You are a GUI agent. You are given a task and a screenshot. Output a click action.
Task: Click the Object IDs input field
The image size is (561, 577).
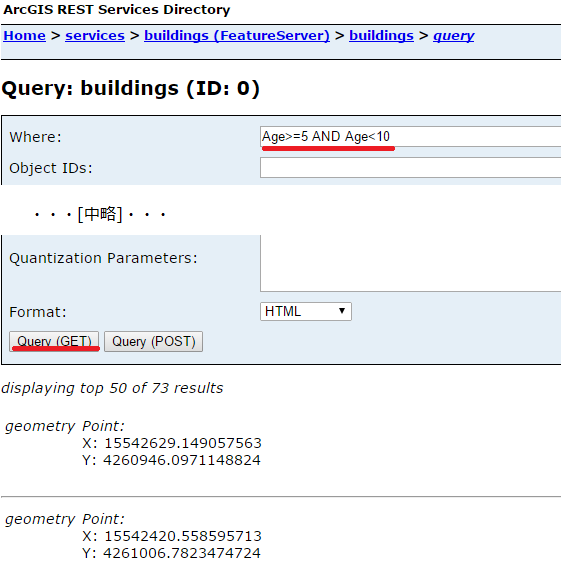click(x=410, y=167)
